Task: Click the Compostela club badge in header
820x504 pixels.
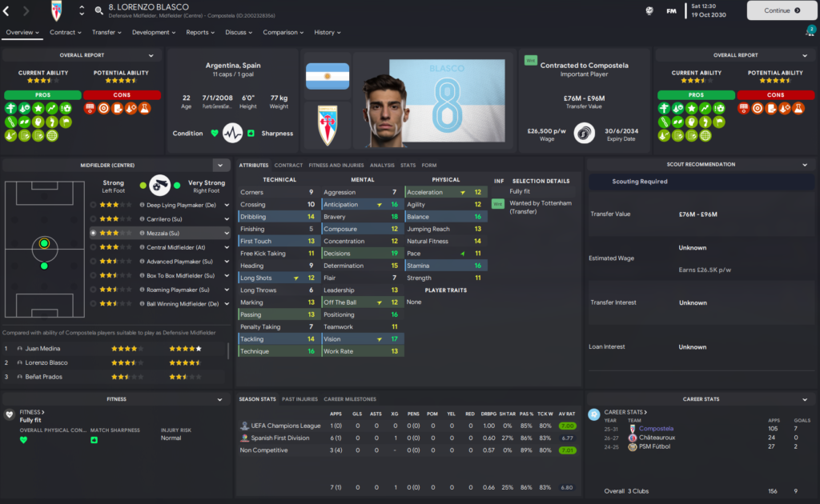Action: pos(57,10)
